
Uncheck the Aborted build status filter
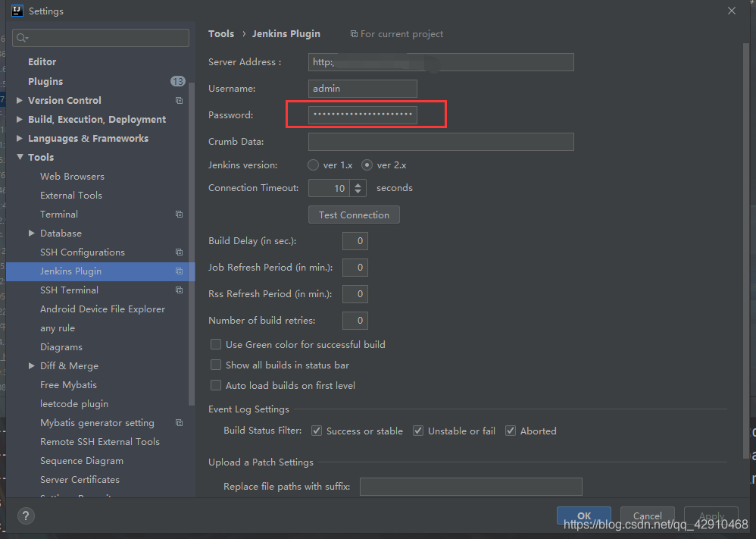click(510, 431)
